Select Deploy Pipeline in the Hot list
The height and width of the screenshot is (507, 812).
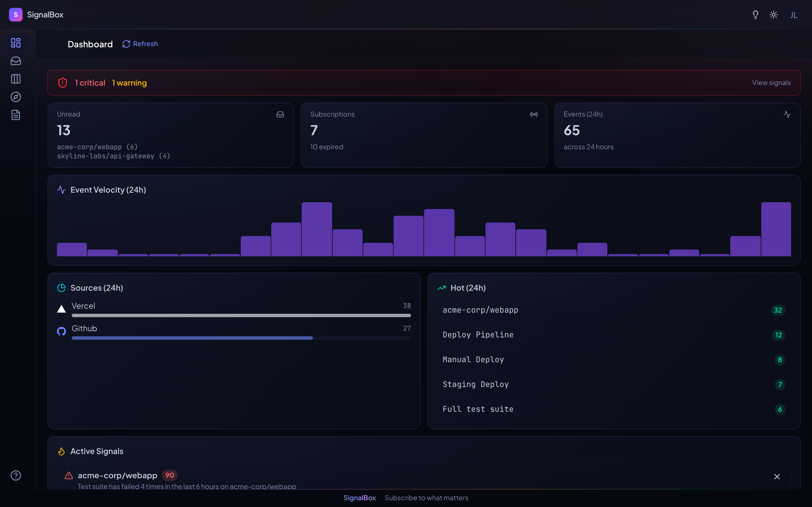click(478, 334)
